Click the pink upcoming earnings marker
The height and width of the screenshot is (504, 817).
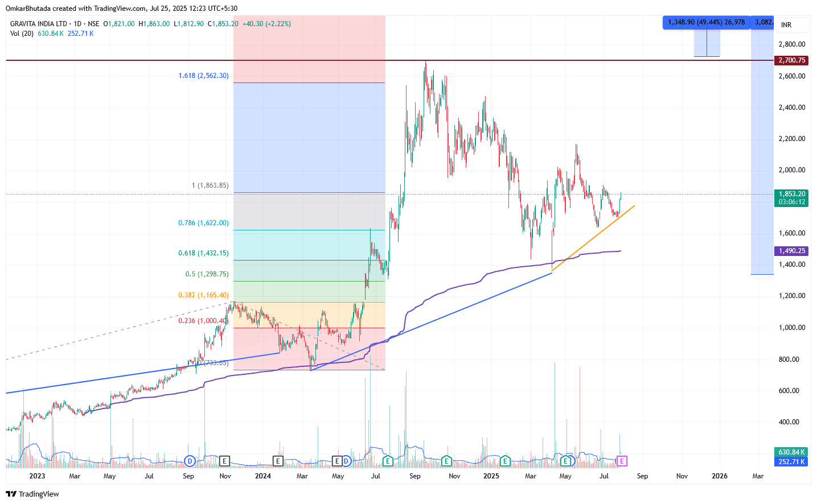point(622,461)
